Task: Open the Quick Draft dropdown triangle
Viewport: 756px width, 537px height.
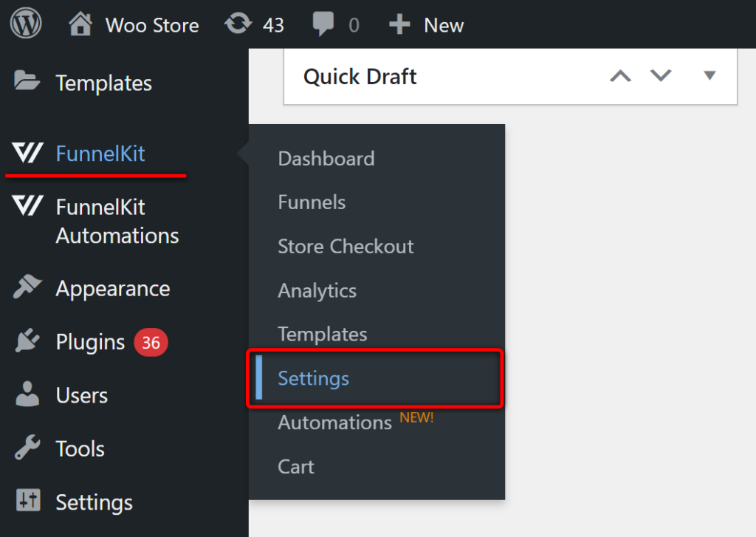Action: coord(709,75)
